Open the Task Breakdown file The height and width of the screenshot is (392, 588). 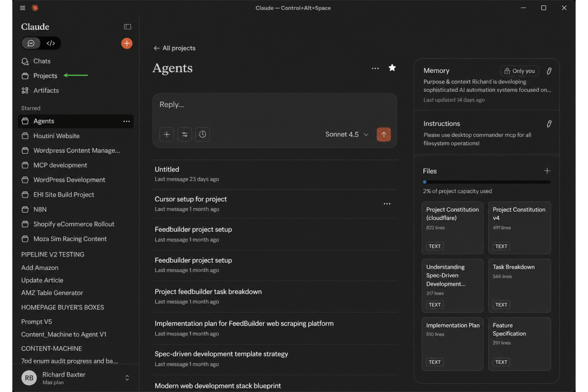coord(520,286)
